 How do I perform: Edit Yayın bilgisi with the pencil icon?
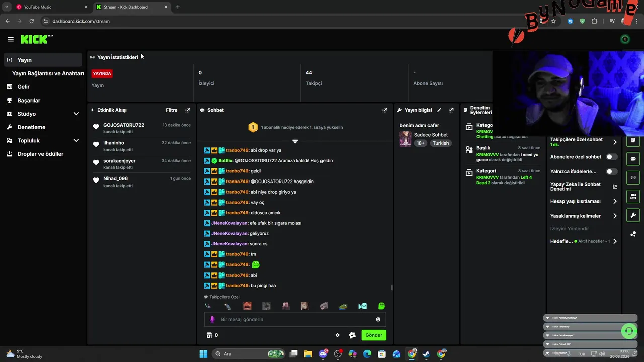point(439,110)
